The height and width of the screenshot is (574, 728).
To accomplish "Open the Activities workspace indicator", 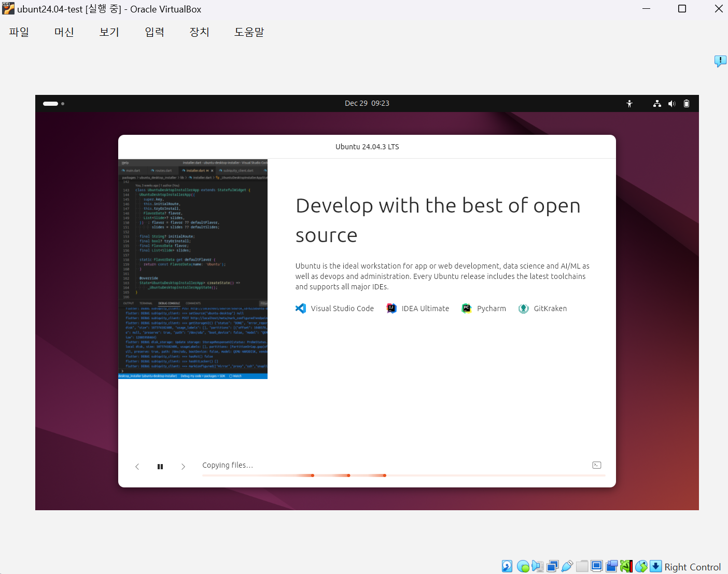I will pos(54,104).
